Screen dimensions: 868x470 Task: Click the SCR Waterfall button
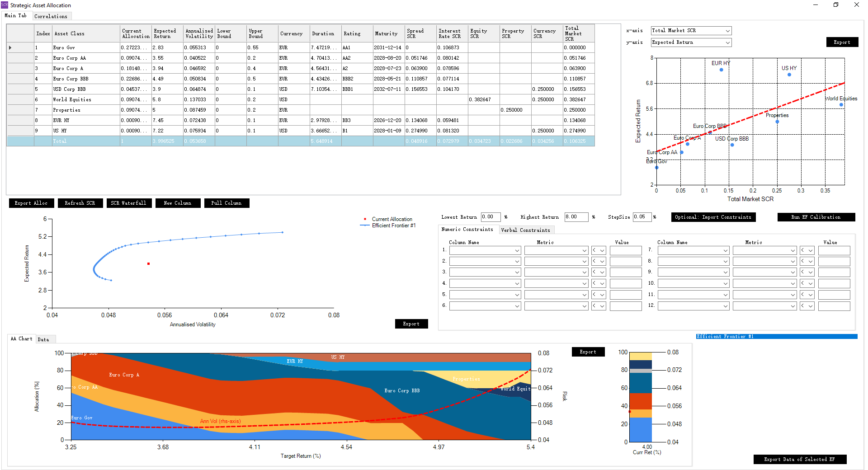128,203
